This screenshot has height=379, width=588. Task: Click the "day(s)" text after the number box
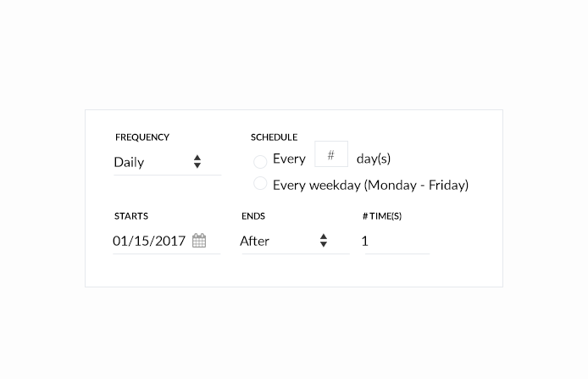tap(374, 159)
